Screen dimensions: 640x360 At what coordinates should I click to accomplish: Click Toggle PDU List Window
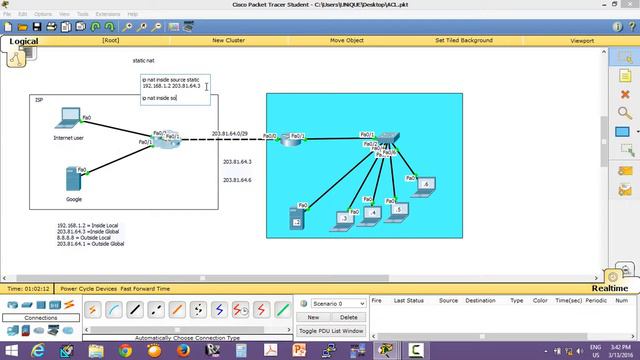[331, 331]
